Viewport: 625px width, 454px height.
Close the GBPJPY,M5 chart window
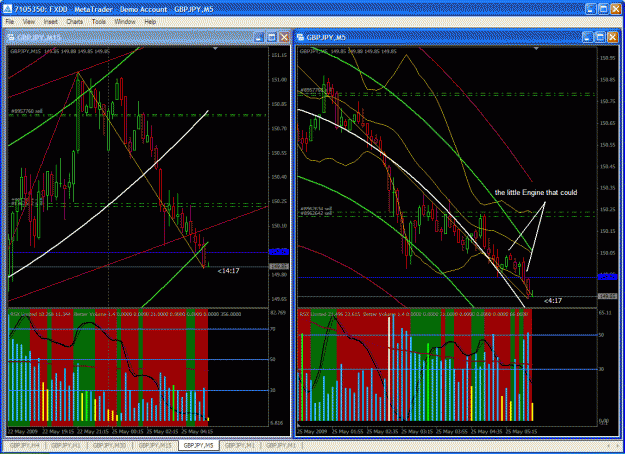point(613,37)
